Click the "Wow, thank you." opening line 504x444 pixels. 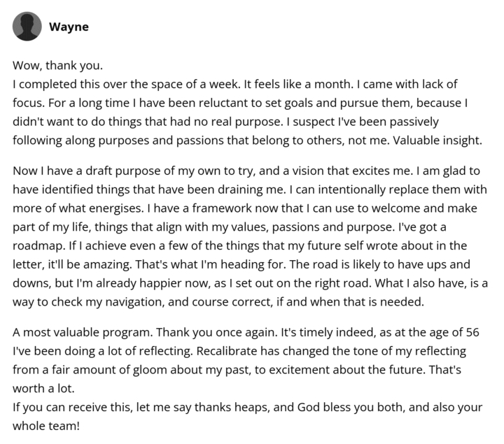pos(57,66)
